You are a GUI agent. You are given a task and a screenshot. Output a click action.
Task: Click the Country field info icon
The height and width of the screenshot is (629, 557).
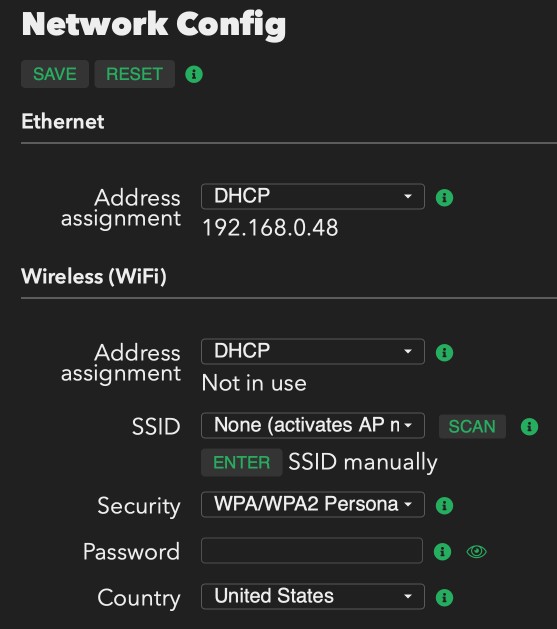click(x=444, y=597)
